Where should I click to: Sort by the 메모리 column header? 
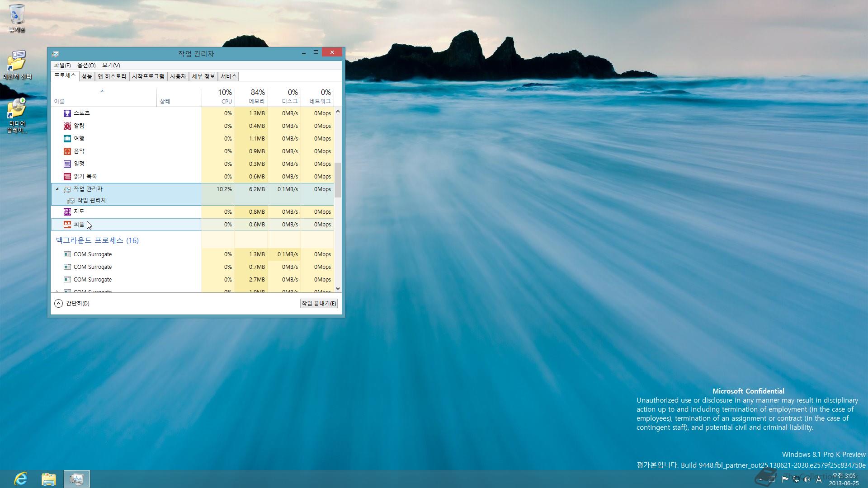pyautogui.click(x=251, y=97)
